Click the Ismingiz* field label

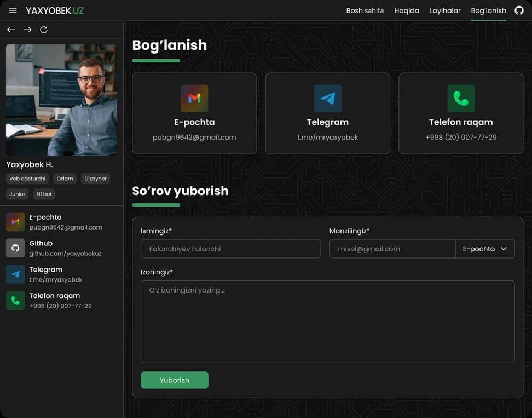156,231
